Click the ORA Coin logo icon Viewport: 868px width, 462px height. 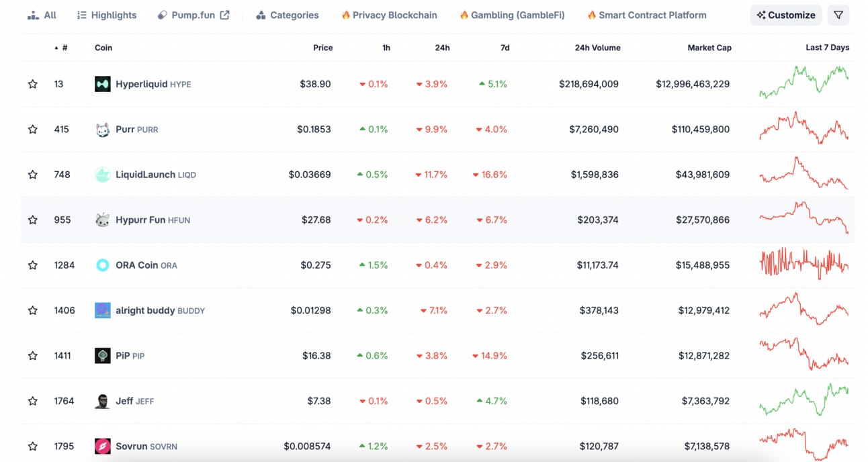click(102, 265)
